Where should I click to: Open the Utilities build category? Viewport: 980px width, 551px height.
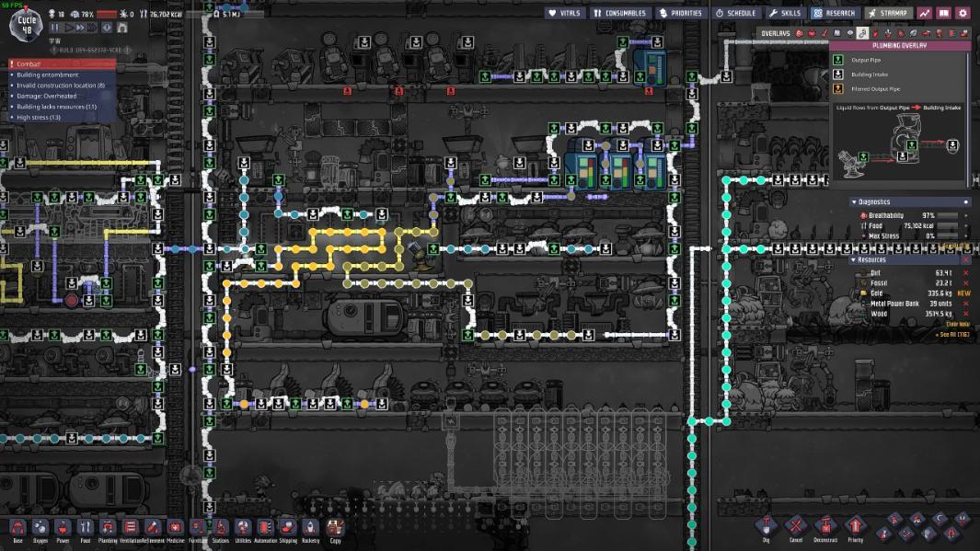tap(243, 530)
